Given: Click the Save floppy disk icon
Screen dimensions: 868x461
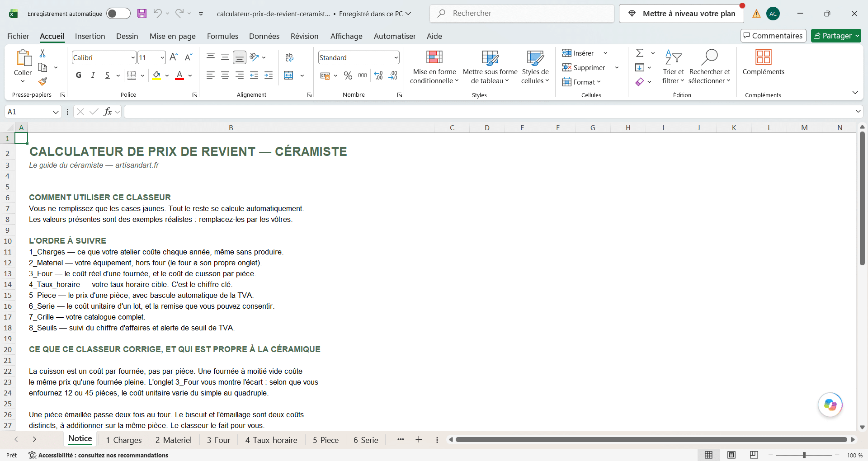Looking at the screenshot, I should click(x=142, y=14).
